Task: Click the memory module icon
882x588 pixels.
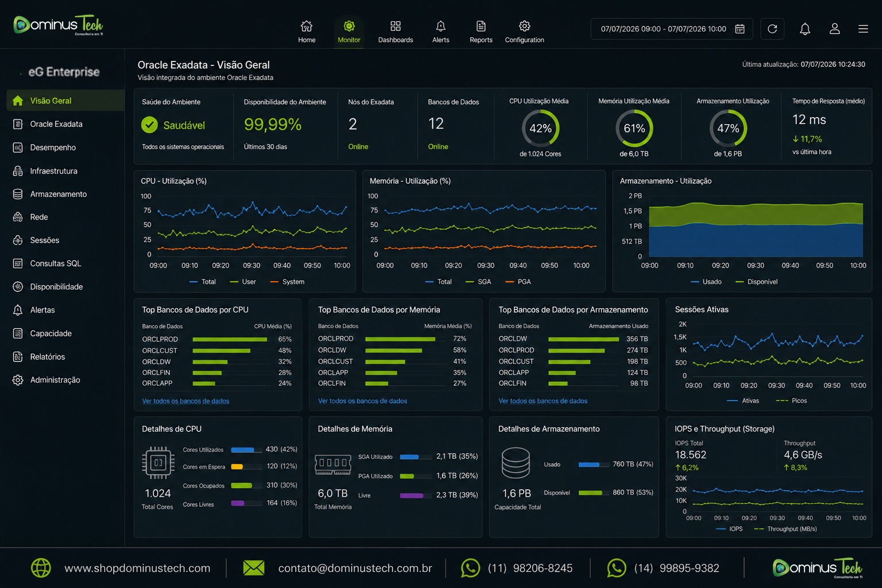Action: (333, 464)
